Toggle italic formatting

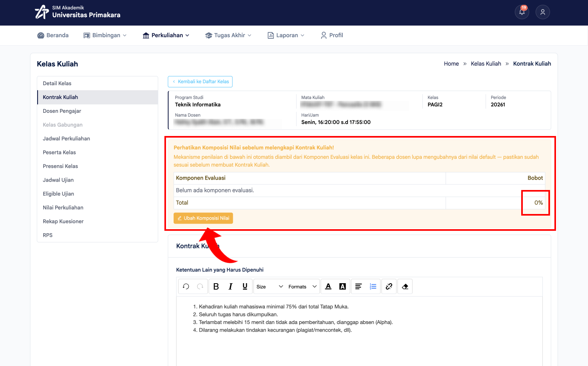[x=230, y=286]
